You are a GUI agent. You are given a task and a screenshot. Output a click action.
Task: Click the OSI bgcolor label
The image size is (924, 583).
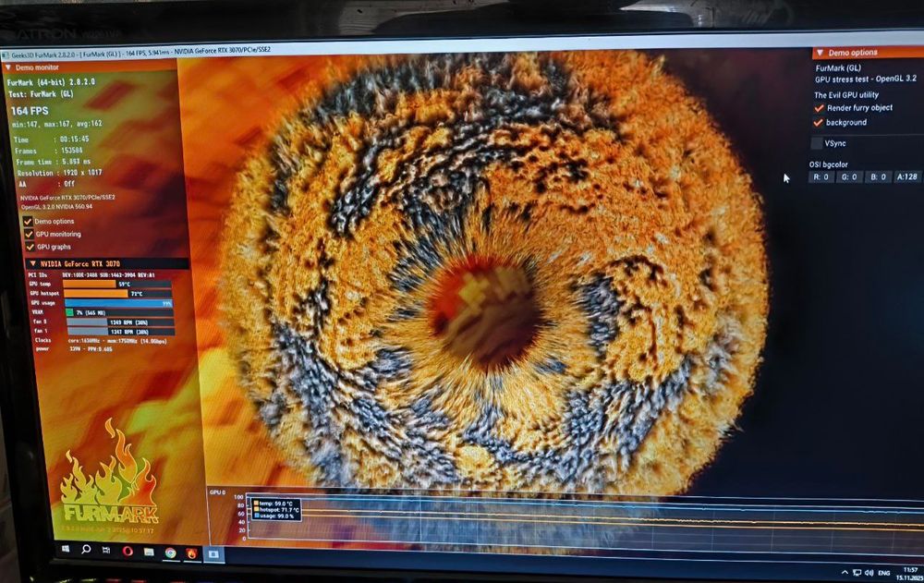[828, 164]
